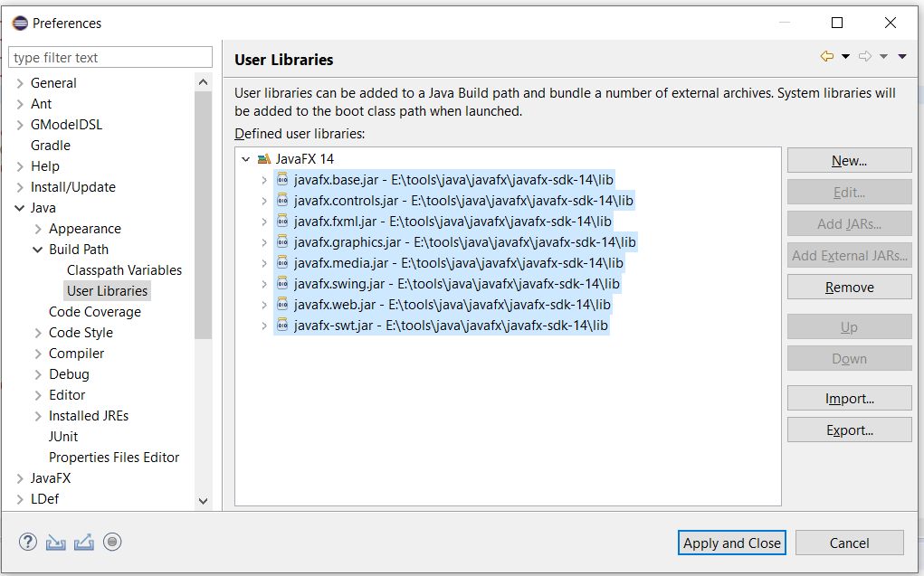The image size is (924, 576).
Task: Click the Oomph preference recorder icon
Action: click(112, 542)
